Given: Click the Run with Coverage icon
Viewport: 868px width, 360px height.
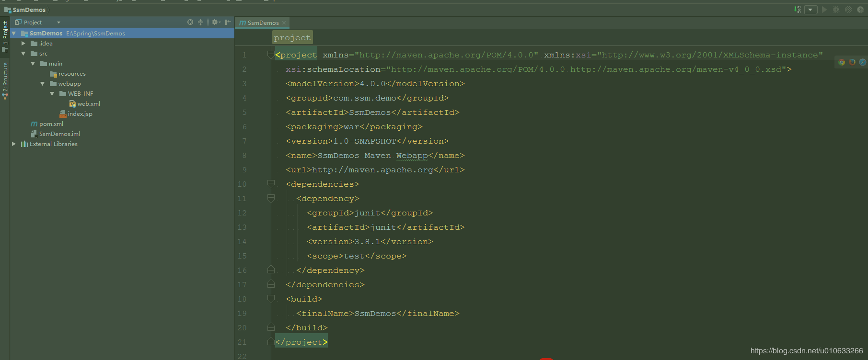Looking at the screenshot, I should [848, 10].
